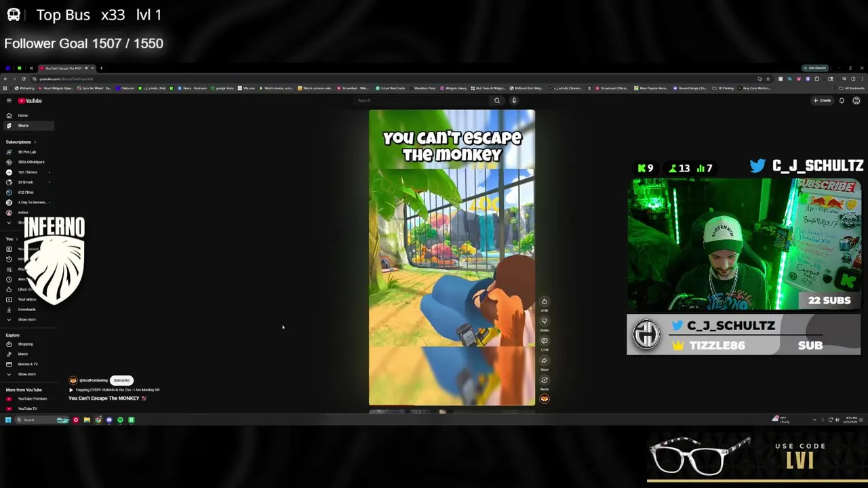Switch to the You Can't Escape browser tab
Image resolution: width=868 pixels, height=488 pixels.
[66, 68]
